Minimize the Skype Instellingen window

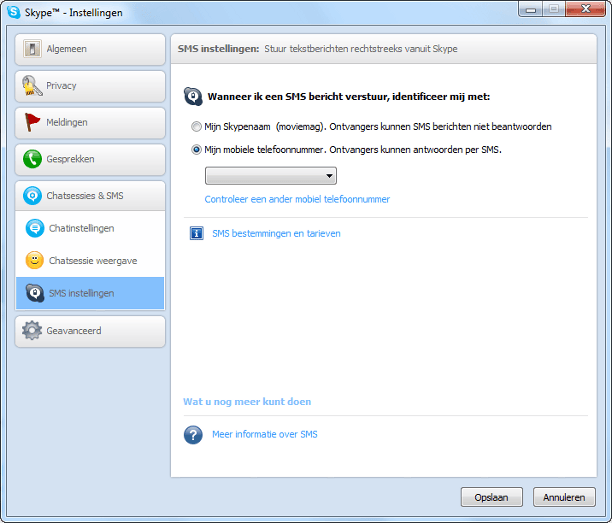point(530,9)
